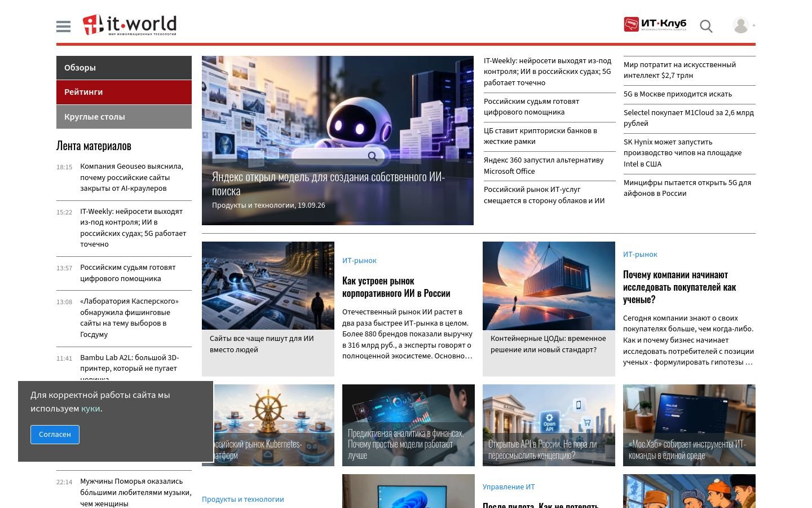Open Открытые API в России card
Screen dimensions: 812x508
tap(549, 425)
